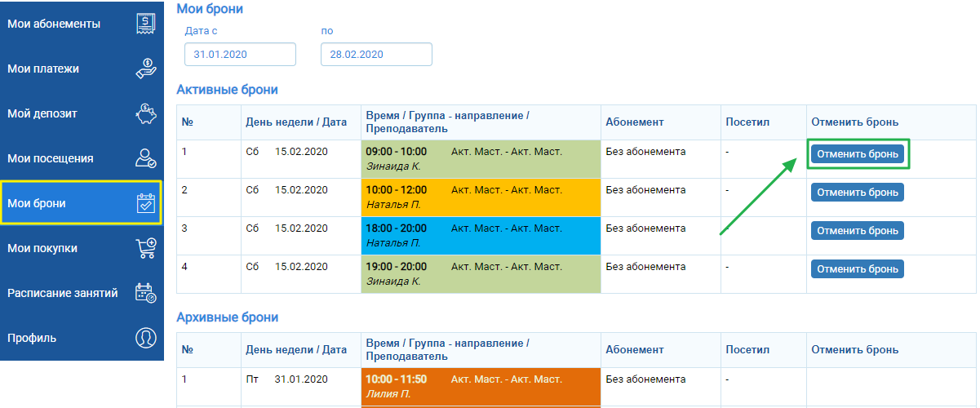Click the visits person-check icon
980x408 pixels.
[x=146, y=158]
